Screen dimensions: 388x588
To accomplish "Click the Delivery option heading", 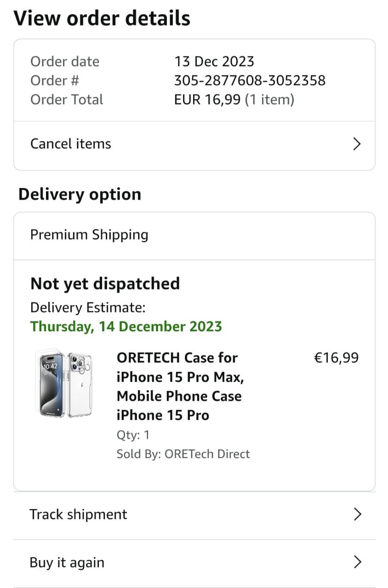I will coord(80,194).
